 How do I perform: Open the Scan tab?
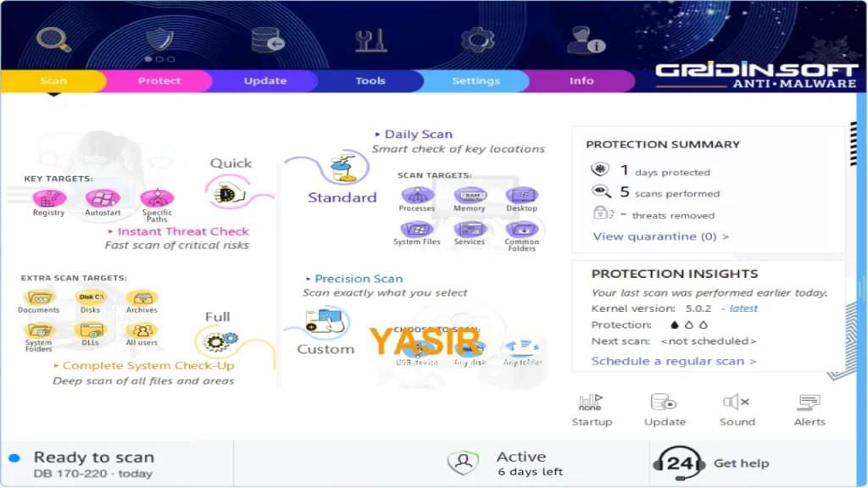(53, 80)
